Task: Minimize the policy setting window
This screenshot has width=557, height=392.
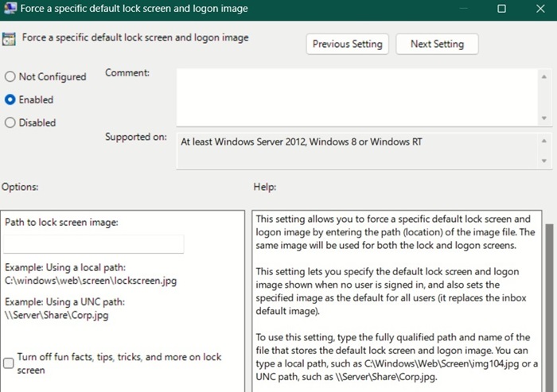Action: pos(463,9)
